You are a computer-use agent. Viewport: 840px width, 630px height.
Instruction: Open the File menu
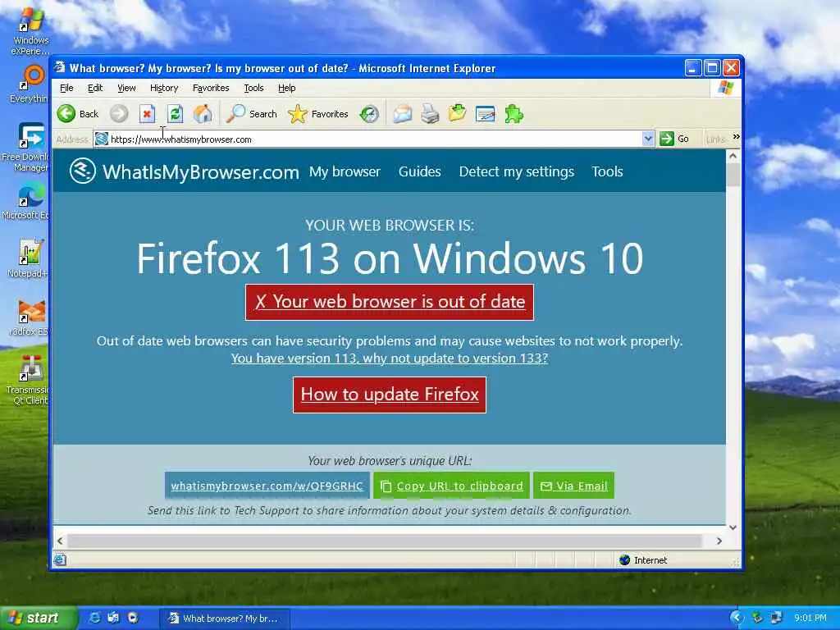(66, 88)
